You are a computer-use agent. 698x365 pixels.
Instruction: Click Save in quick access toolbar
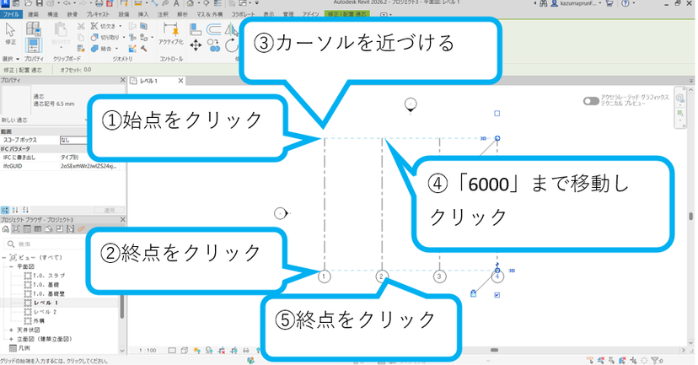pyautogui.click(x=40, y=3)
